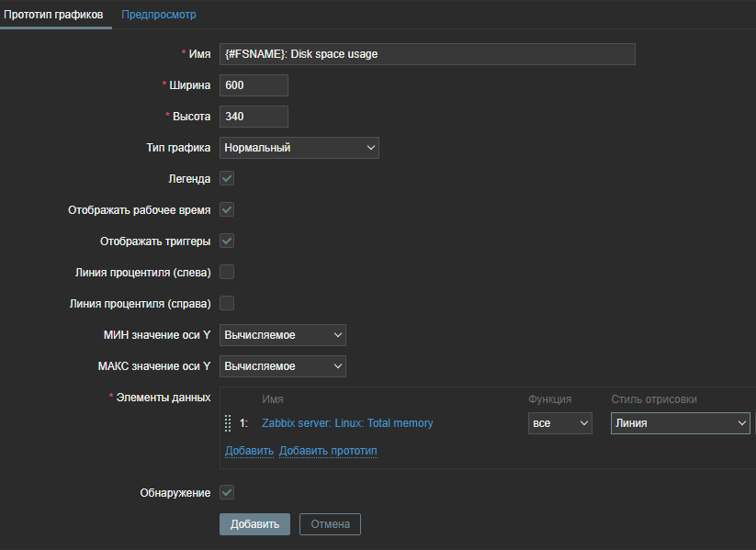This screenshot has height=550, width=756.
Task: Enable Линия процентиля (слева) checkbox
Action: (227, 272)
